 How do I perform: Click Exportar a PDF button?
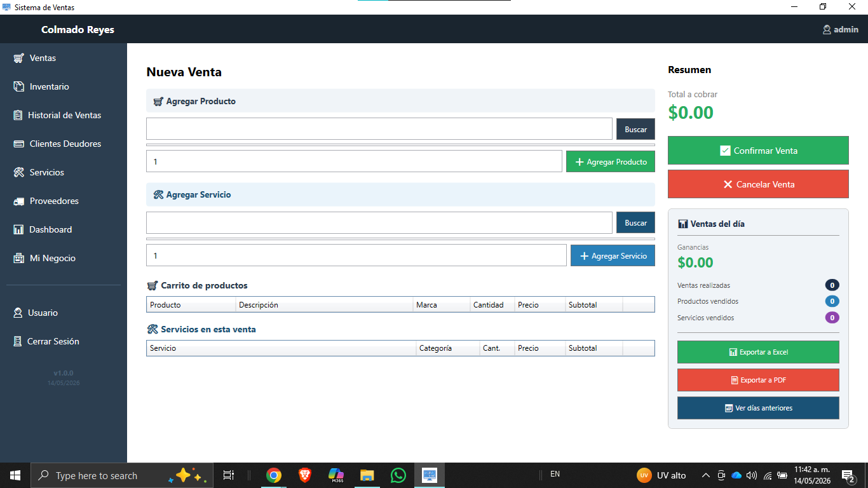click(x=758, y=380)
